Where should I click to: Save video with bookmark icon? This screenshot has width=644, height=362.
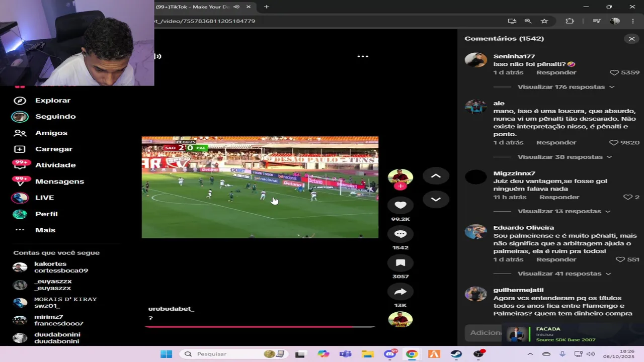[400, 263]
